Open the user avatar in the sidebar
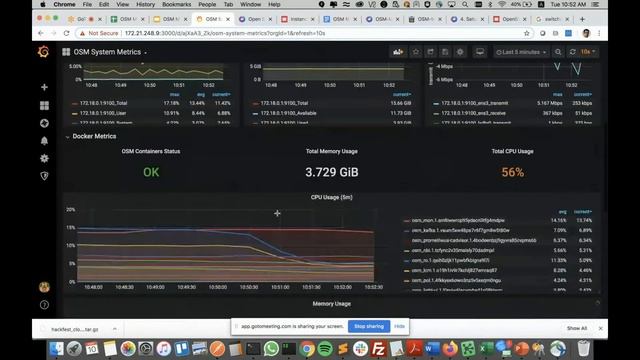The height and width of the screenshot is (360, 640). pyautogui.click(x=44, y=287)
